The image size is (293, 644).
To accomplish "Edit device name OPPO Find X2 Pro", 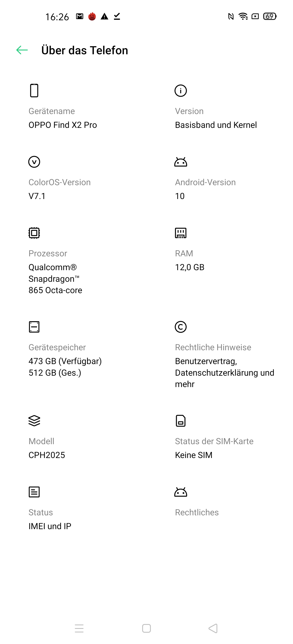I will coord(62,125).
